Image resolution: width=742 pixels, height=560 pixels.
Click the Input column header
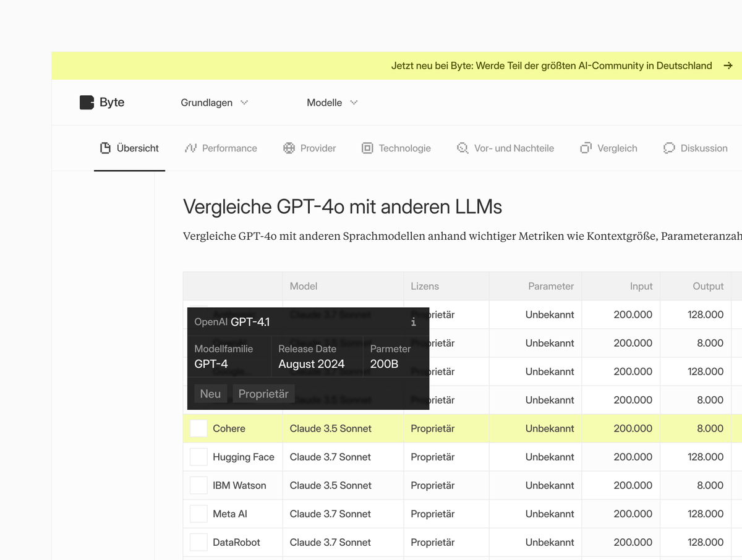pyautogui.click(x=641, y=286)
